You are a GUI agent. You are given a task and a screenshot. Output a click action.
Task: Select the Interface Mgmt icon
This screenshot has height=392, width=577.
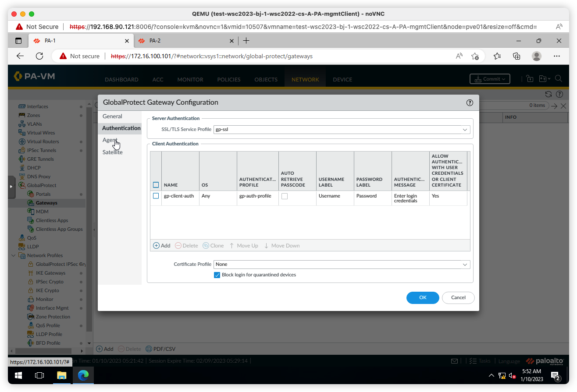point(31,308)
